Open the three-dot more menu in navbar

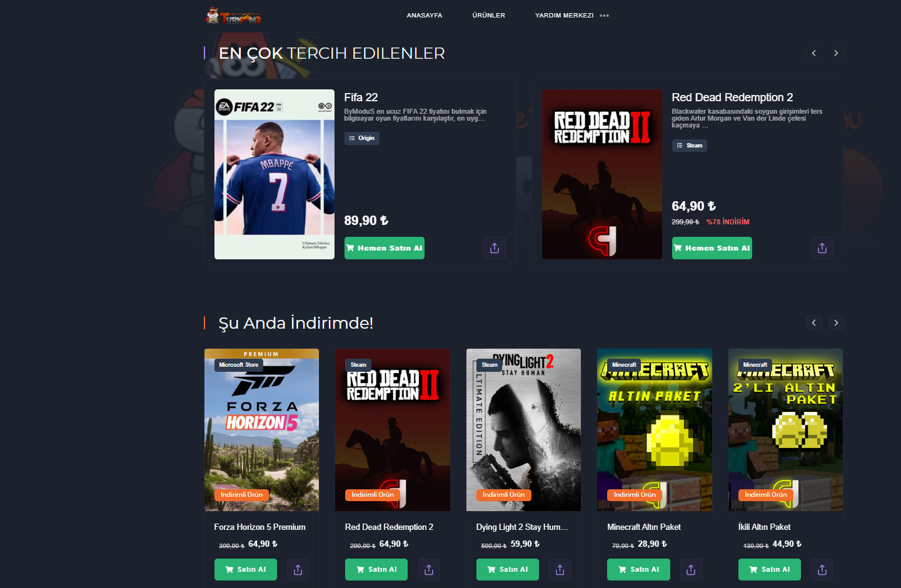tap(604, 16)
